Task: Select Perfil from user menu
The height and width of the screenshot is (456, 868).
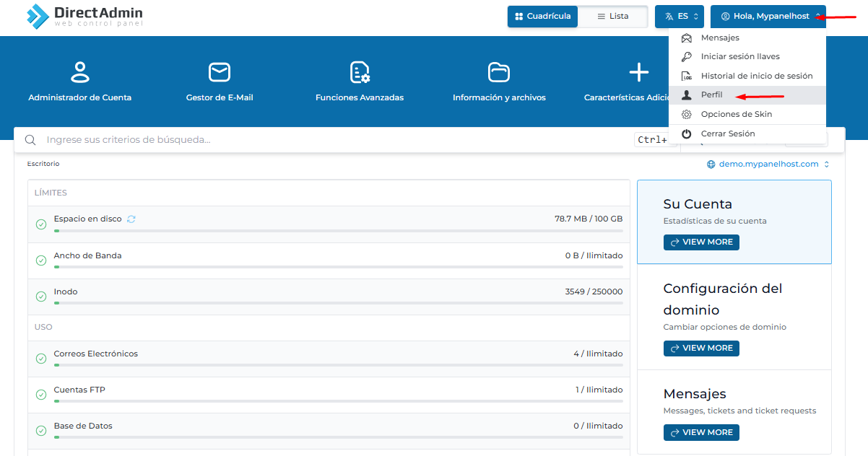Action: [711, 95]
